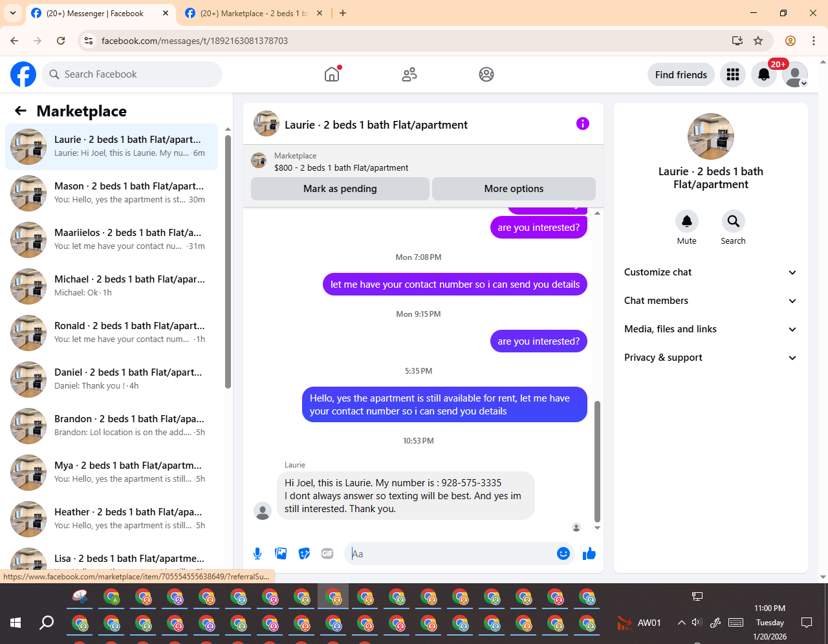Open Laurie conversation in chat list
The height and width of the screenshot is (644, 828).
(x=111, y=147)
